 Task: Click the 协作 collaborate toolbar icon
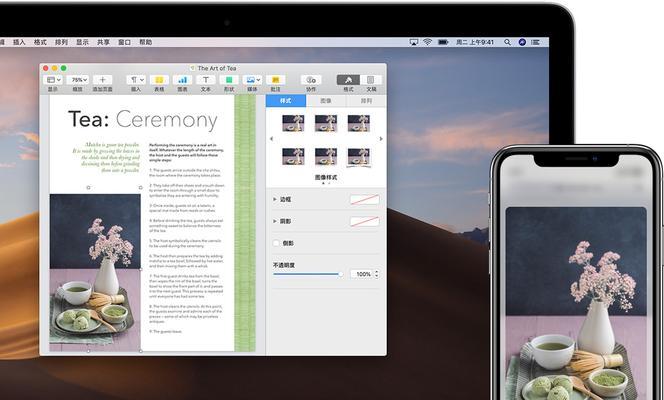[311, 80]
